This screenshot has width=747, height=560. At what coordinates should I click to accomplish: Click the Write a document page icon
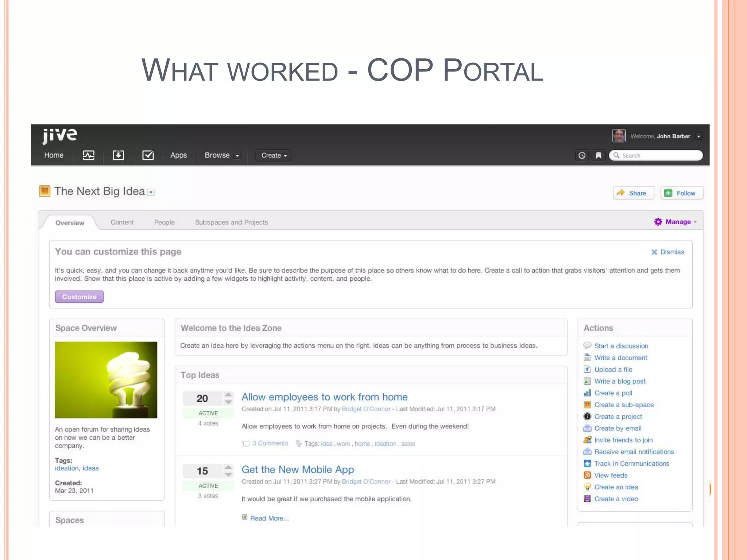click(x=587, y=357)
